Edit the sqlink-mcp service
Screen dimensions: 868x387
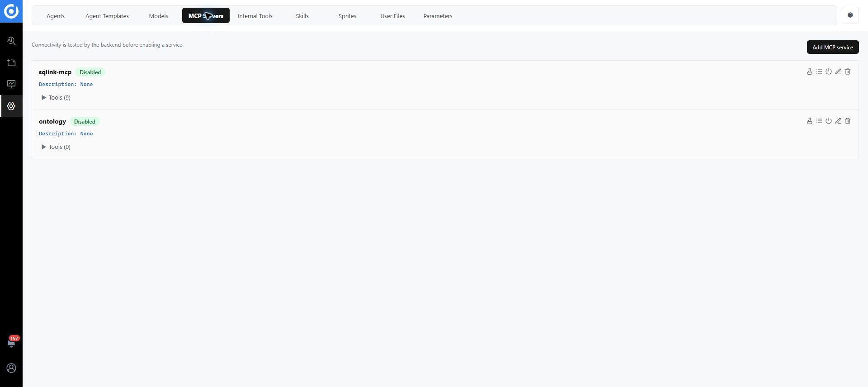pyautogui.click(x=838, y=72)
